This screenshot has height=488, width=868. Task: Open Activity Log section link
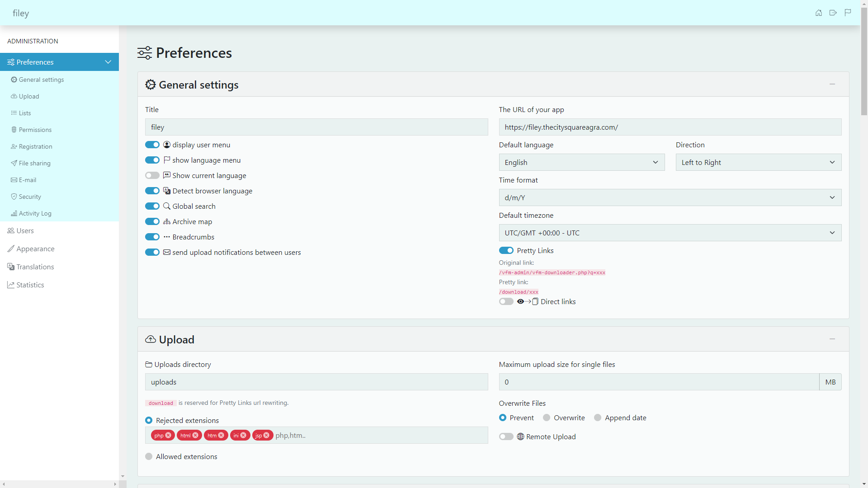pyautogui.click(x=35, y=213)
